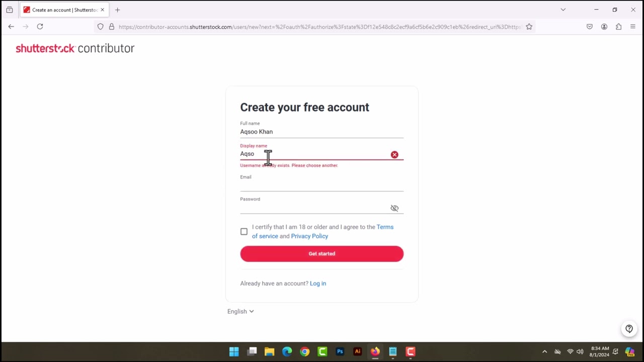Launch Photoshop from the taskbar
This screenshot has width=644, height=362.
340,351
